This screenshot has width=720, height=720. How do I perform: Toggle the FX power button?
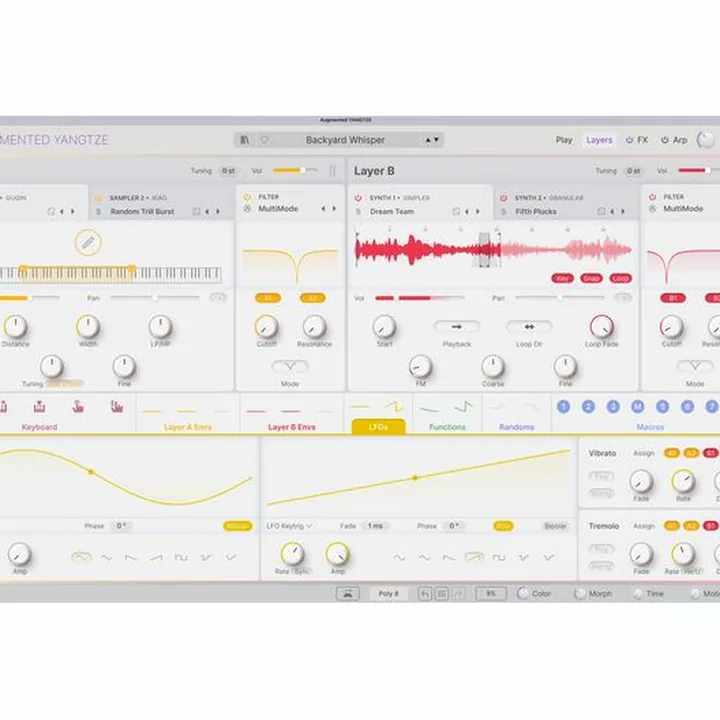(629, 140)
